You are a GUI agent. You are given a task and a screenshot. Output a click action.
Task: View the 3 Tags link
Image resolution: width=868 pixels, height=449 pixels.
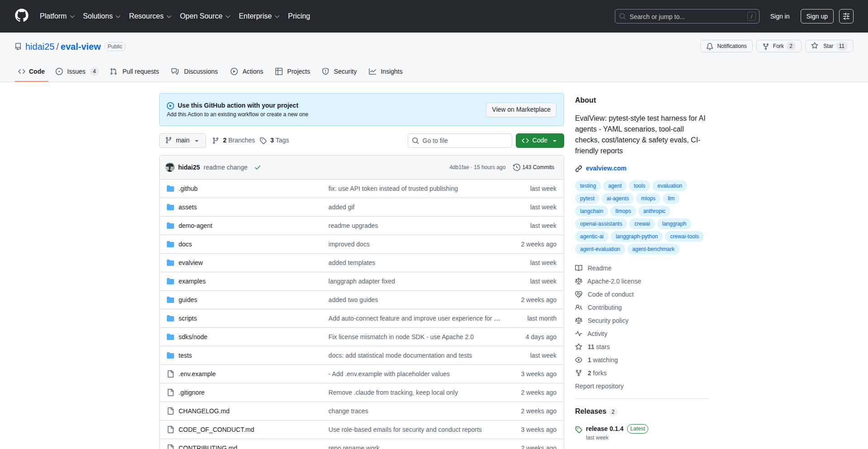tap(274, 141)
